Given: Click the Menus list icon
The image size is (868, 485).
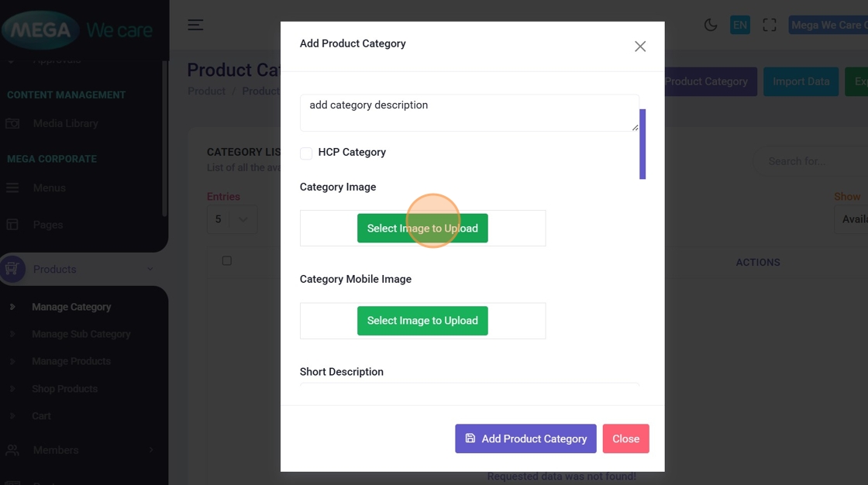Looking at the screenshot, I should [12, 188].
